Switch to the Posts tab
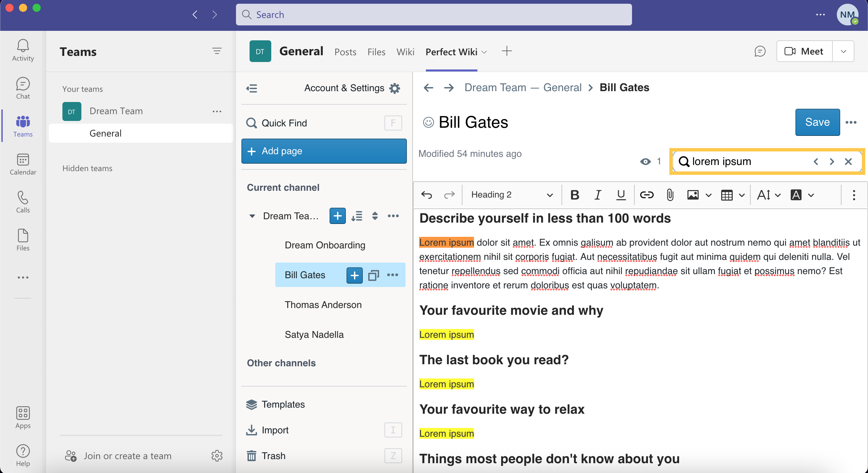Viewport: 868px width, 473px height. [345, 52]
